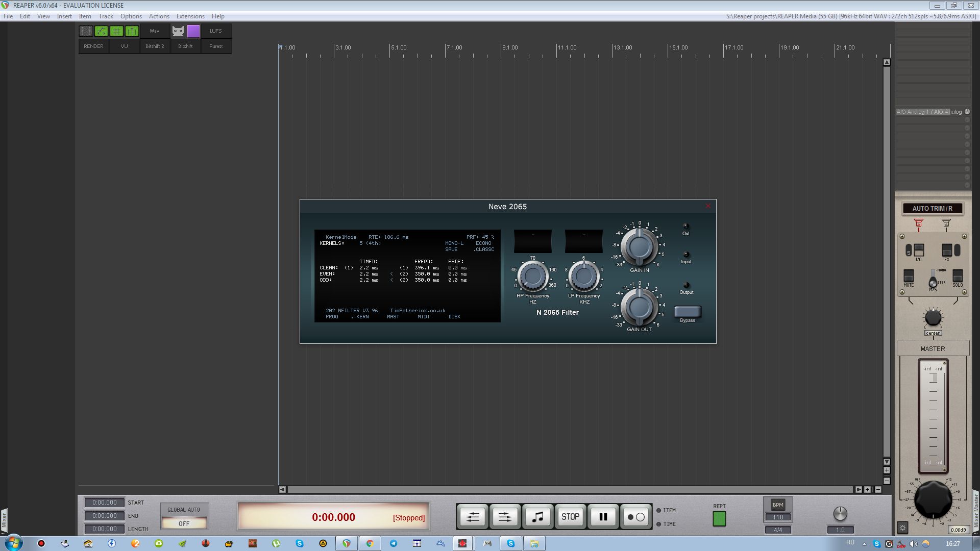This screenshot has width=980, height=551.
Task: Open the Insert menu
Action: tap(64, 16)
